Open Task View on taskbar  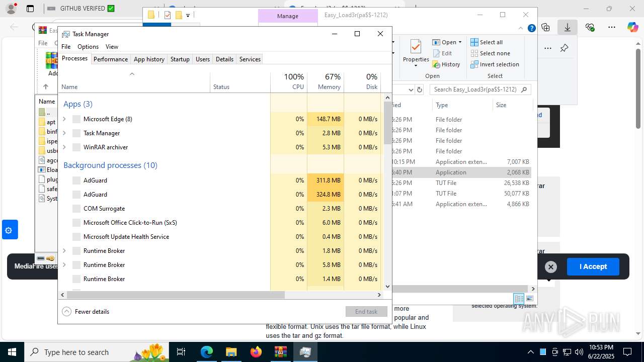coord(182,352)
